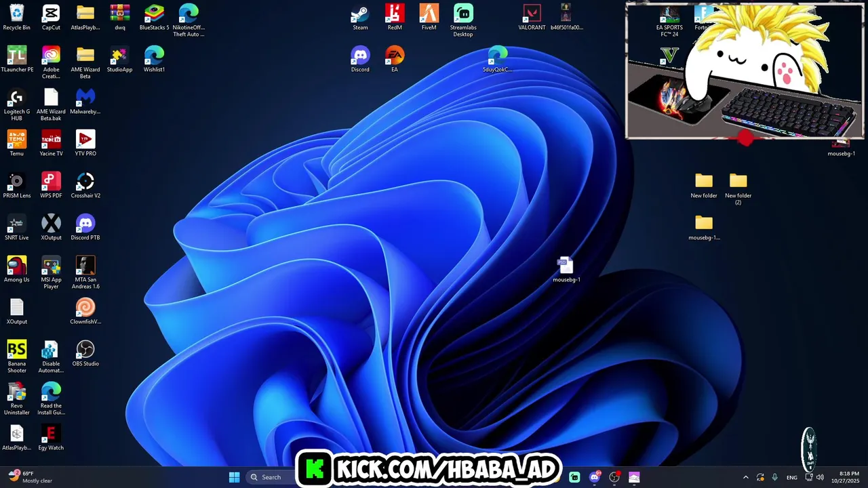This screenshot has height=488, width=868.
Task: Select the mousebg-1... folder
Action: 704,228
